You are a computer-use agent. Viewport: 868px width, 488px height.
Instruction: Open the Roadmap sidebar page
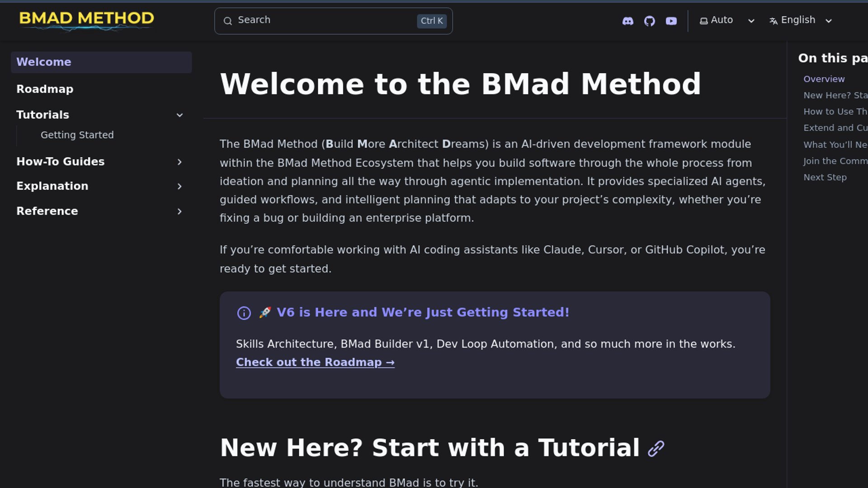pyautogui.click(x=45, y=89)
